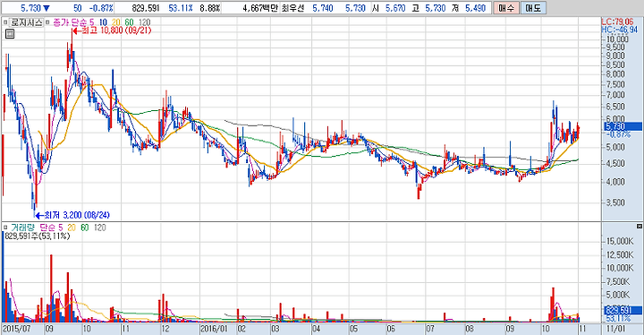Open the table grid icon under 로지시스
The image size is (644, 335).
coord(10,34)
